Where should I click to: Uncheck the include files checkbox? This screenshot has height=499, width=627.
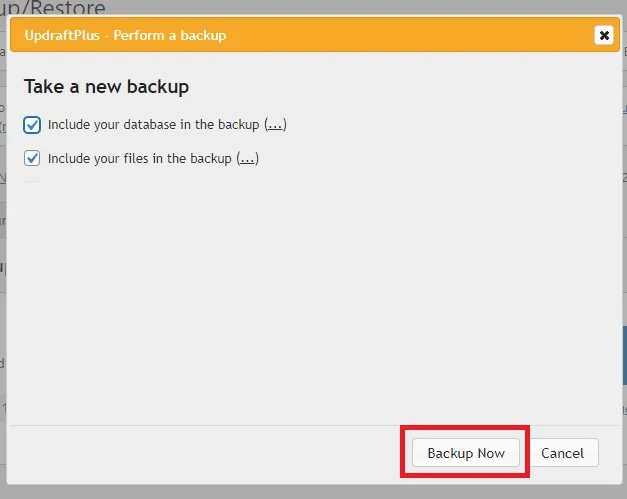click(32, 158)
